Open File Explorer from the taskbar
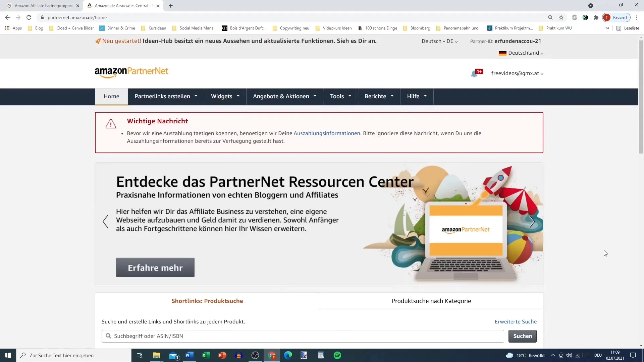This screenshot has width=644, height=362. point(157,355)
